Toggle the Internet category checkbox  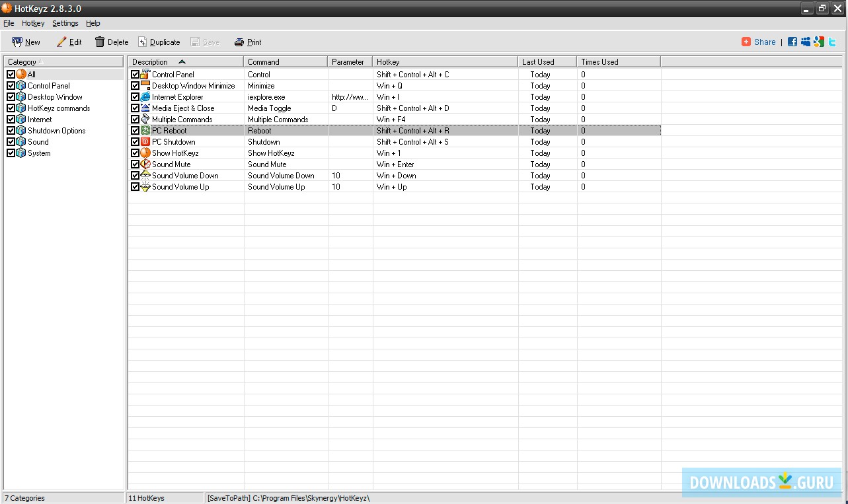coord(11,120)
